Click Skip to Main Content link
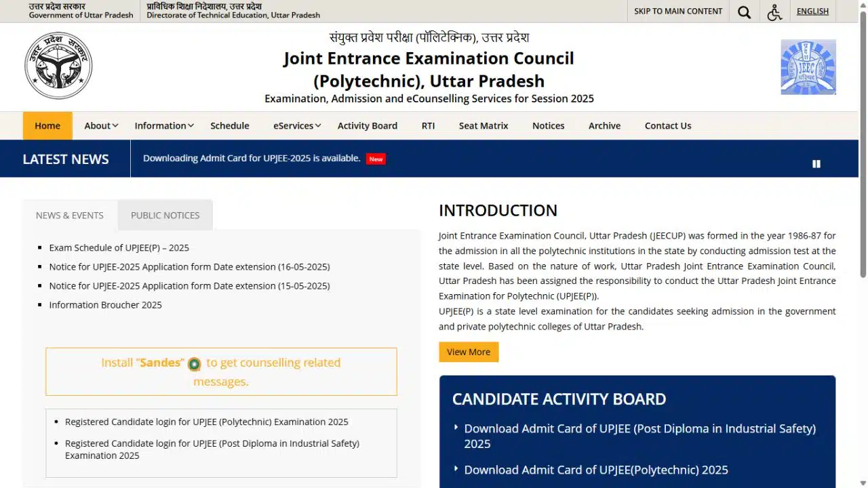 (x=678, y=11)
